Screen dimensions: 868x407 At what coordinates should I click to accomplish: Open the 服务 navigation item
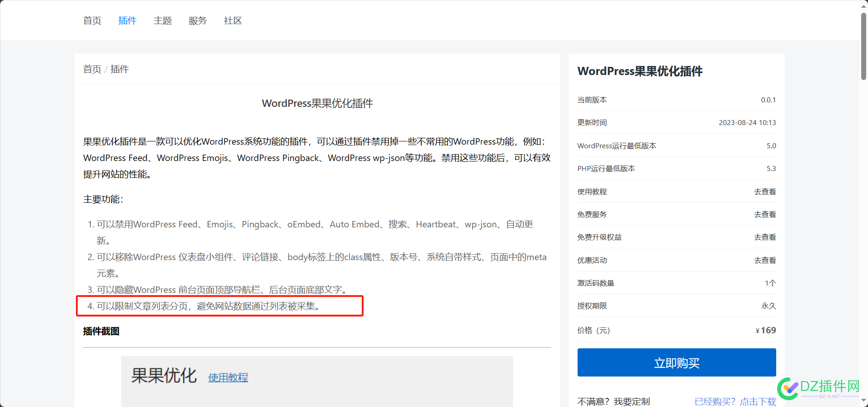[198, 20]
